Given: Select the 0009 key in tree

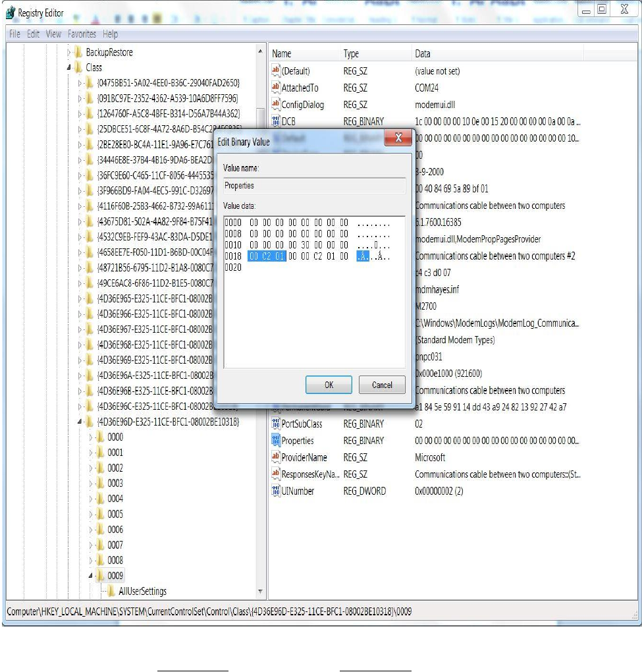Looking at the screenshot, I should click(x=115, y=576).
